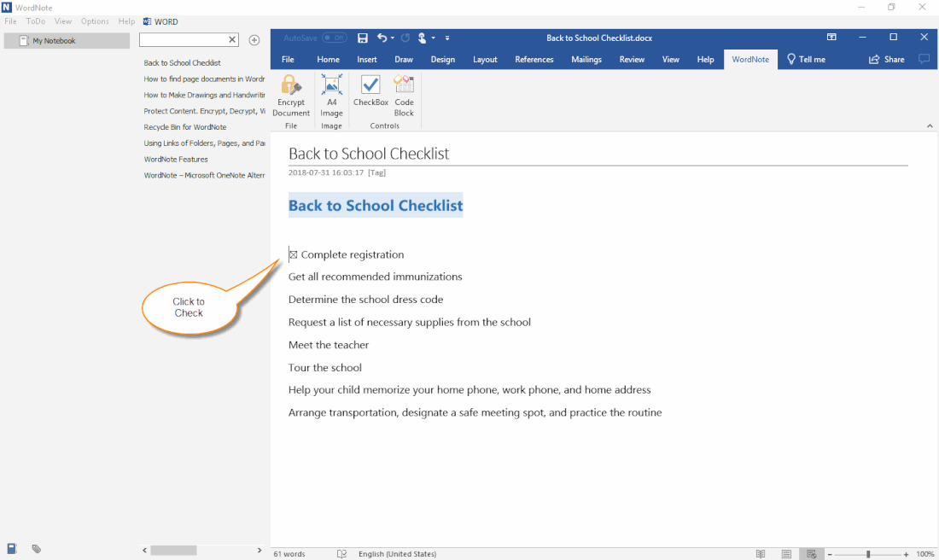Open the tags icon at bottom left

tap(37, 549)
